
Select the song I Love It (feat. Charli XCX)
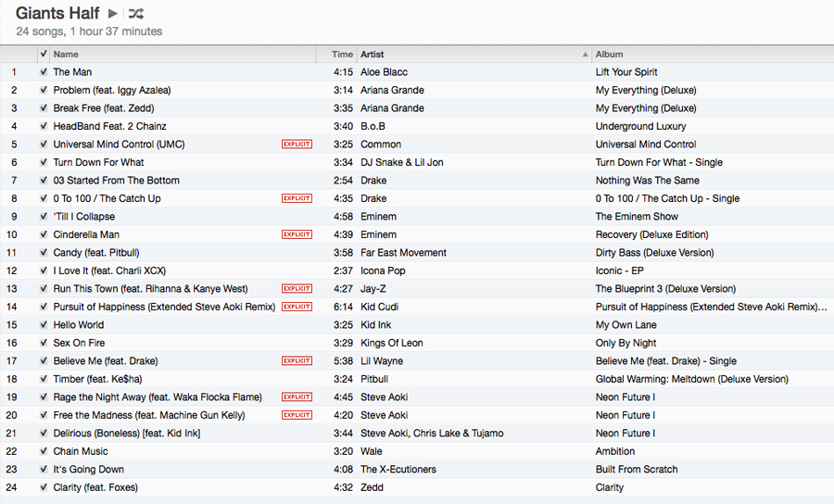point(109,271)
